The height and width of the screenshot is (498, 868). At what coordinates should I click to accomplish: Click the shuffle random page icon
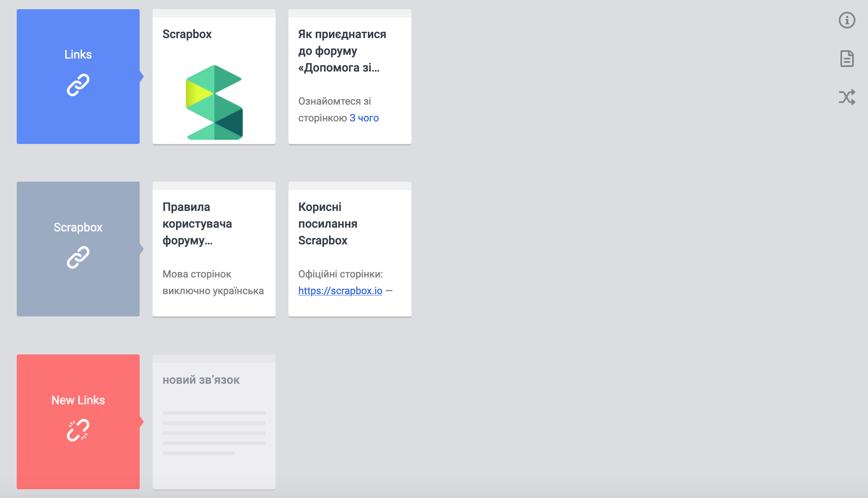click(x=847, y=97)
